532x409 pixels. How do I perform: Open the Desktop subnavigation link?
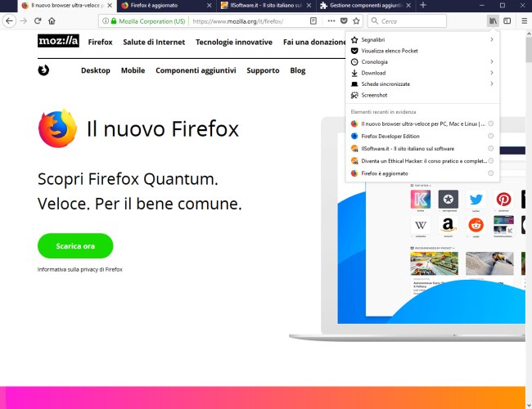coord(95,70)
